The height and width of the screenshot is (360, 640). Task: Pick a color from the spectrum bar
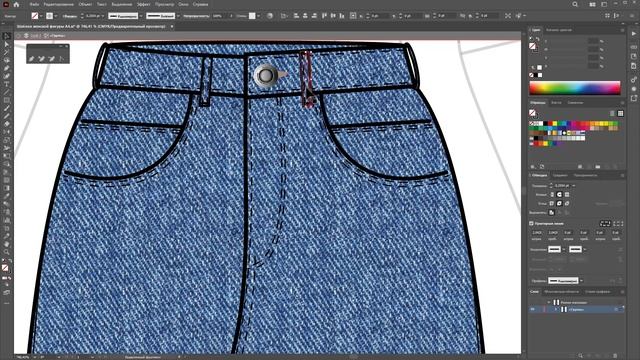575,88
